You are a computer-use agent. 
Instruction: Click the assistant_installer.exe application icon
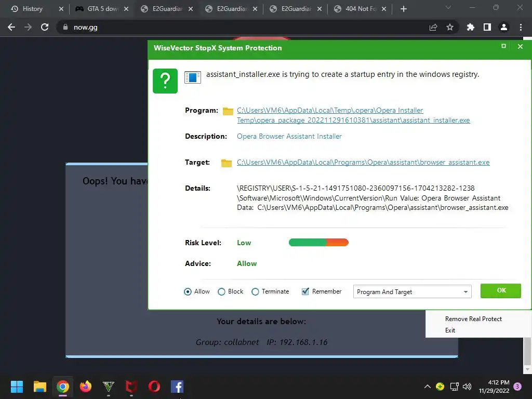[193, 77]
